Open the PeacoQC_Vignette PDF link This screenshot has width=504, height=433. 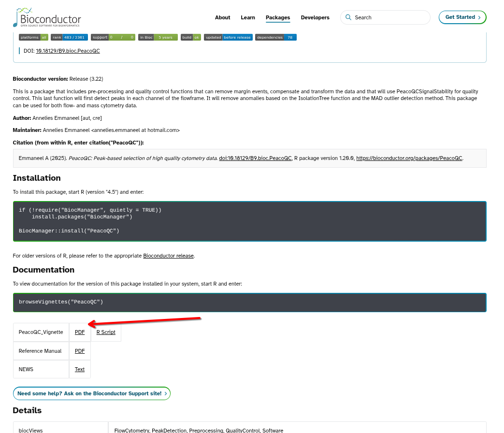pyautogui.click(x=80, y=332)
